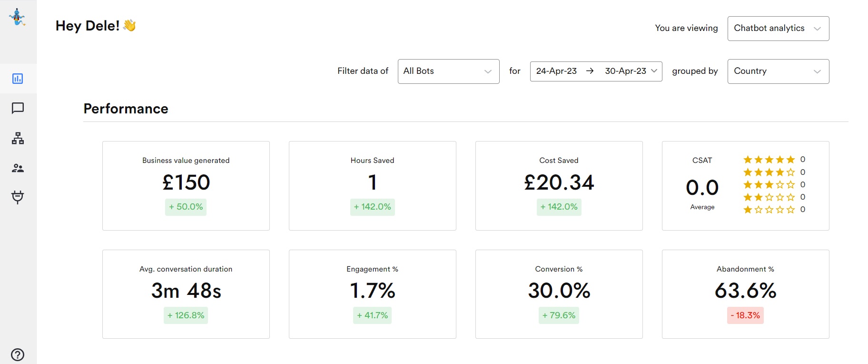Open the bot flow hierarchy icon
Image resolution: width=868 pixels, height=364 pixels.
pos(18,138)
